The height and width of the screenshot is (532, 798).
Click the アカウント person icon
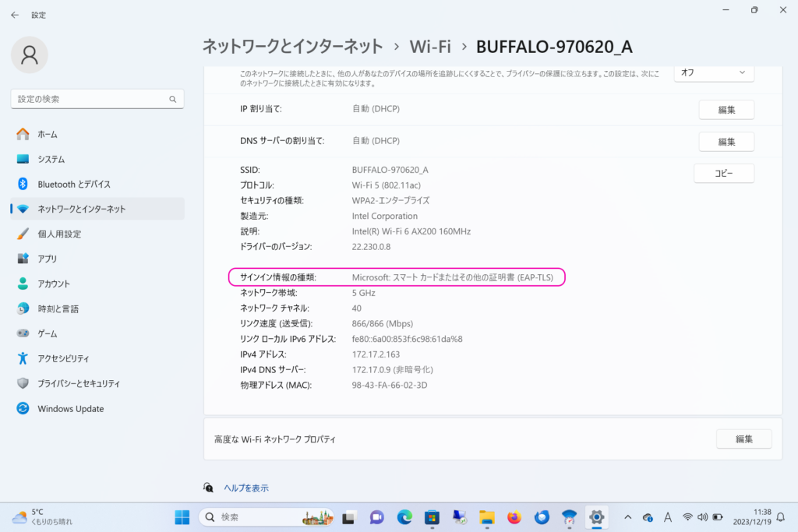click(23, 284)
